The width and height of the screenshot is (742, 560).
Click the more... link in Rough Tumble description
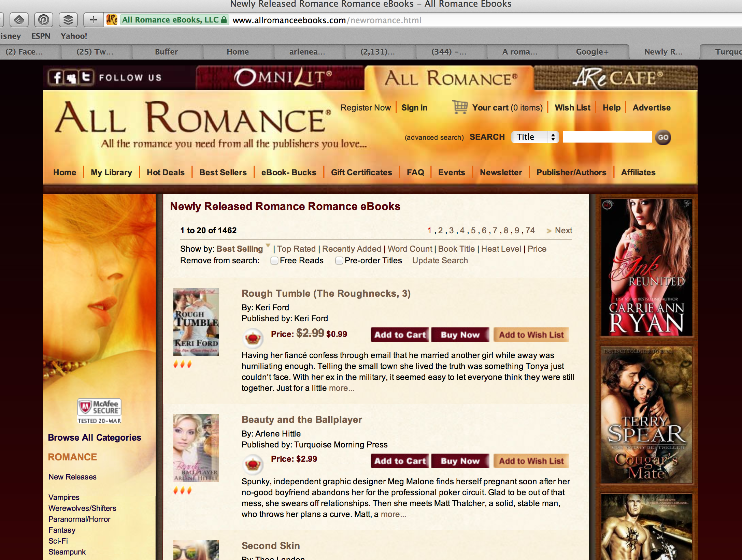341,388
